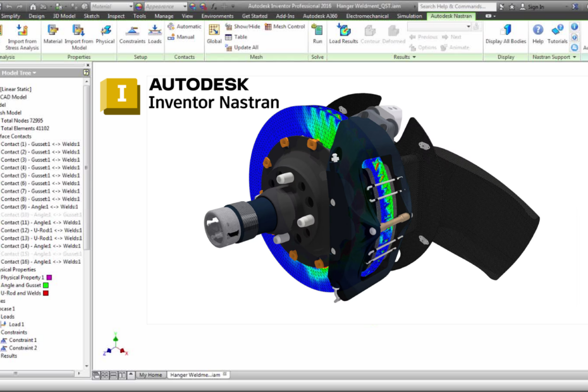The image size is (588, 392).
Task: Click the Home icon in quick access toolbar
Action: coord(33,6)
